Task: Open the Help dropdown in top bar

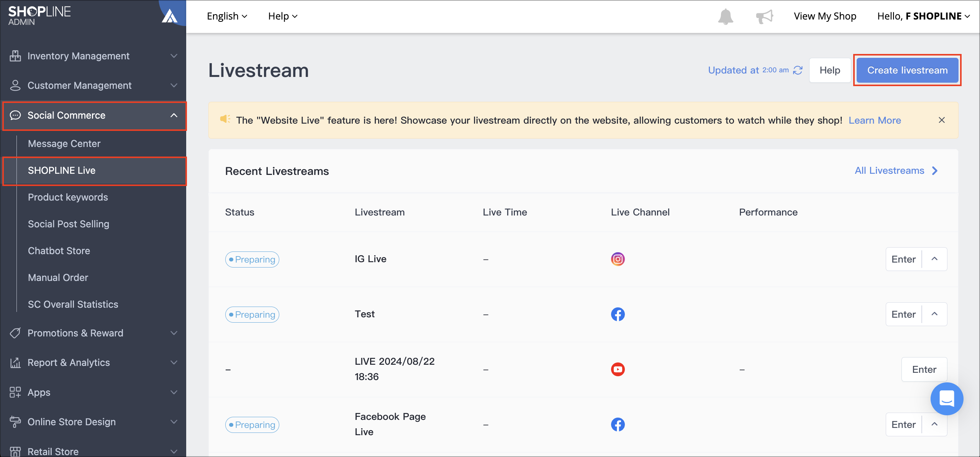Action: pos(283,16)
